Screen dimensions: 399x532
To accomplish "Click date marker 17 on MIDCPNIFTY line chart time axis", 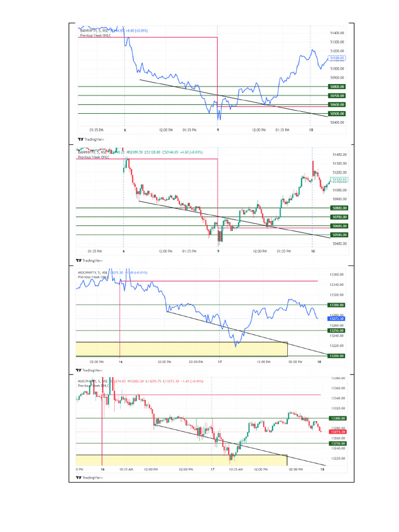I will (220, 362).
